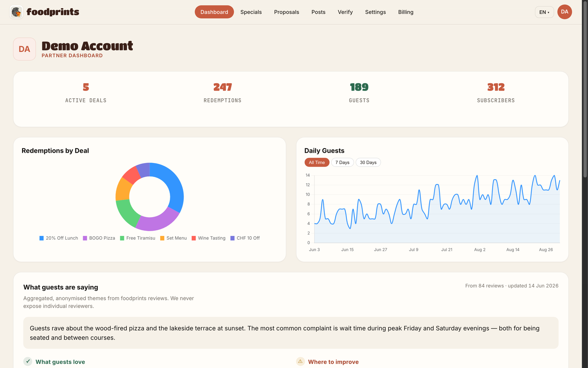Screen dimensions: 588x368
Task: Open the DA profile avatar menu
Action: coord(564,12)
